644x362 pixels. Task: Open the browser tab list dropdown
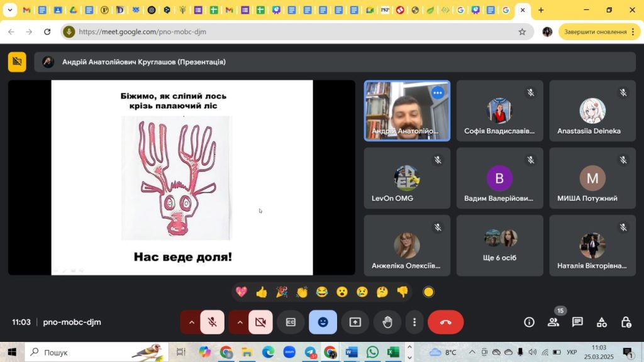[9, 10]
